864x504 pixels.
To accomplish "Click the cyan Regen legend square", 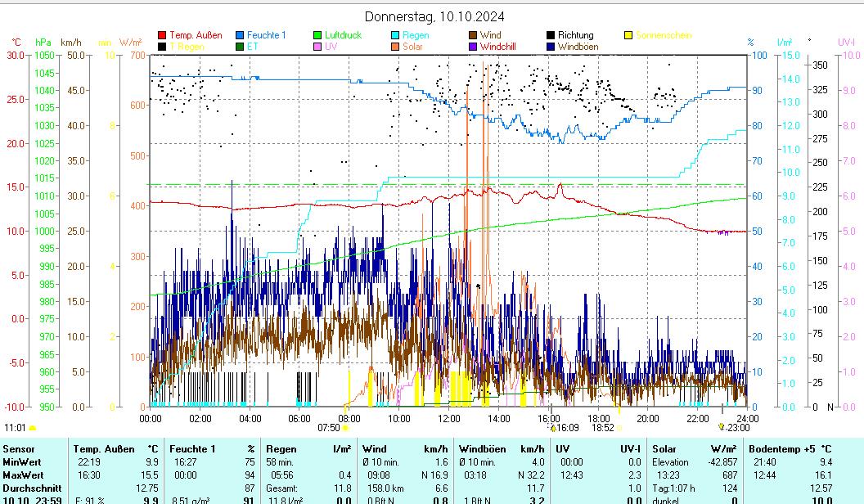I will (x=395, y=35).
